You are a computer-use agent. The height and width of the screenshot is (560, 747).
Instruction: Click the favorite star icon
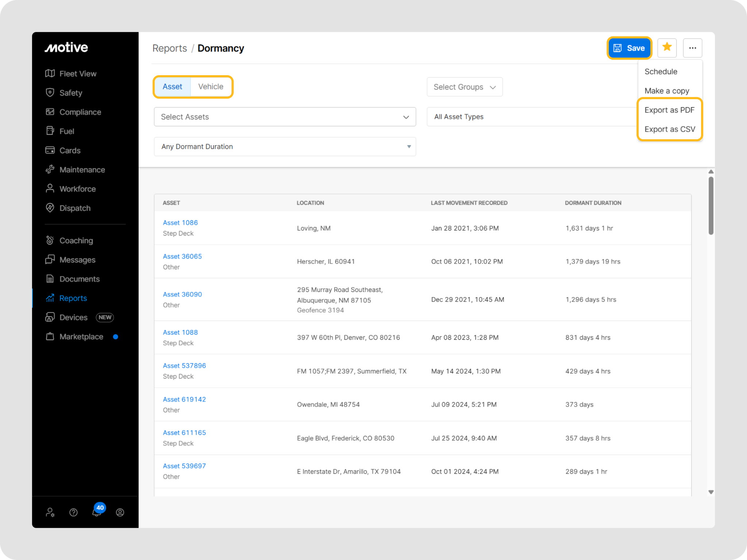pyautogui.click(x=667, y=48)
